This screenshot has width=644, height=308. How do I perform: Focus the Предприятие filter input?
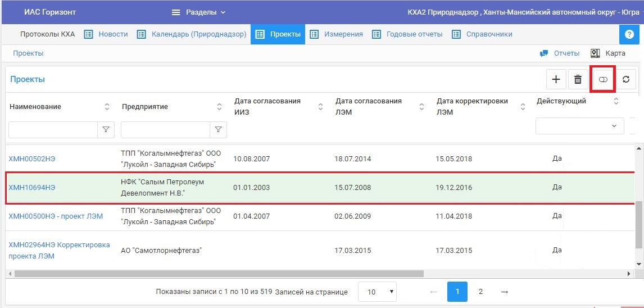[x=166, y=130]
